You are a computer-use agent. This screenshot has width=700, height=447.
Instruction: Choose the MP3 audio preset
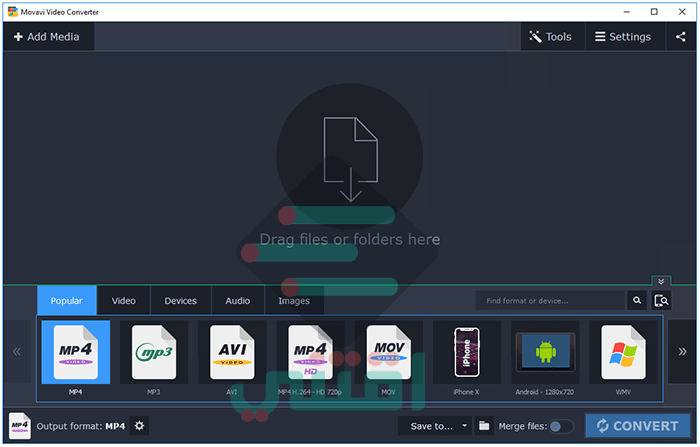tap(154, 352)
